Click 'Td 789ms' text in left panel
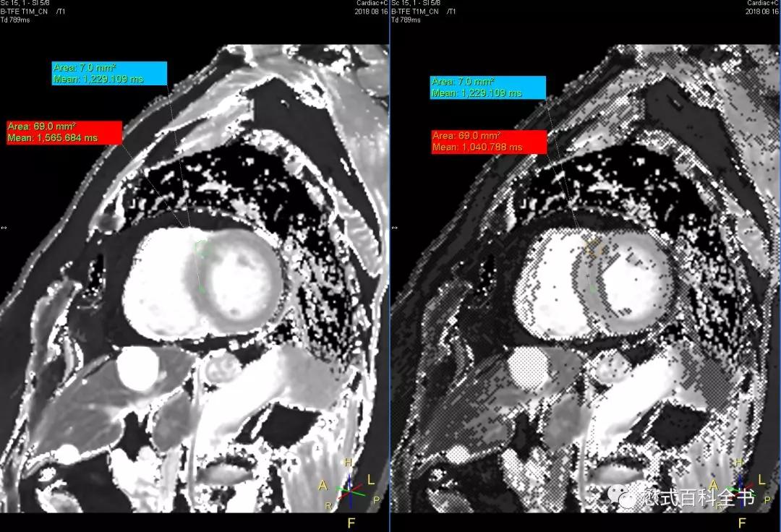This screenshot has width=781, height=532. point(15,20)
